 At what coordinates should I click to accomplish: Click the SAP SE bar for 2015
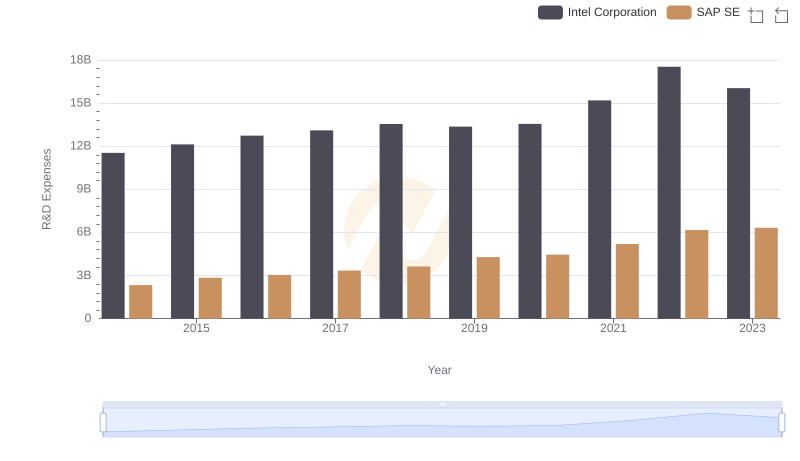coord(210,298)
